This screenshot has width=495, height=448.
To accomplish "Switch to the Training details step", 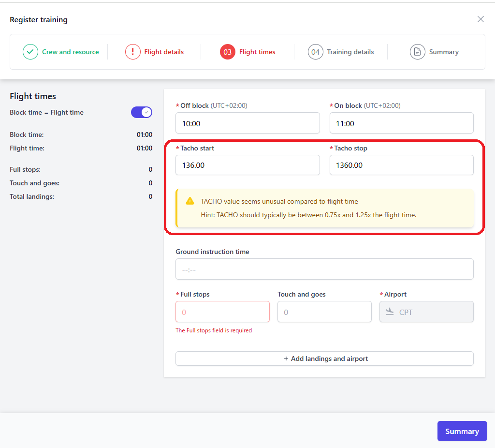I will tap(350, 52).
